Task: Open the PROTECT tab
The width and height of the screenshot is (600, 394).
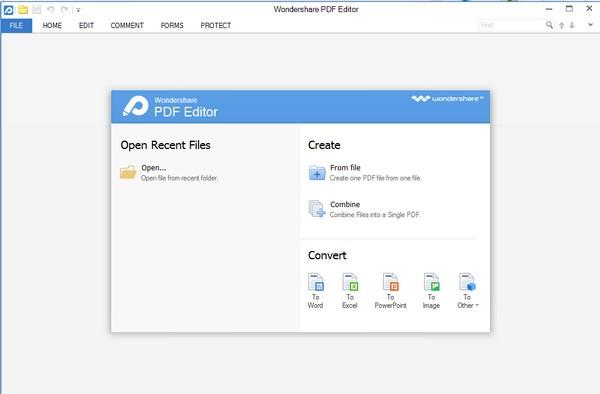Action: 216,25
